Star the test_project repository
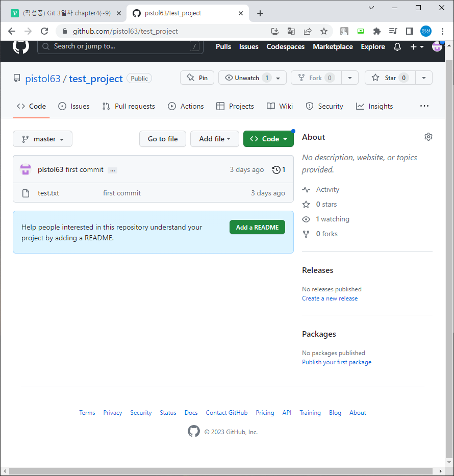Screen dimensions: 454x476 (x=390, y=78)
